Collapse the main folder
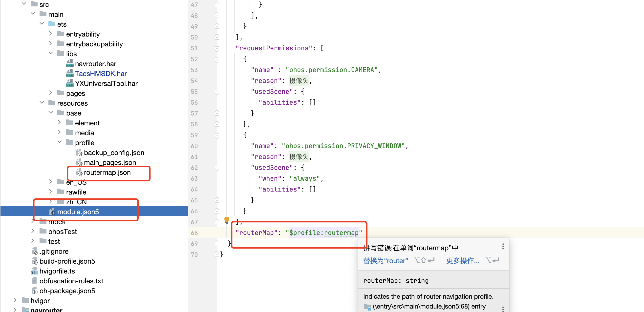 tap(33, 14)
